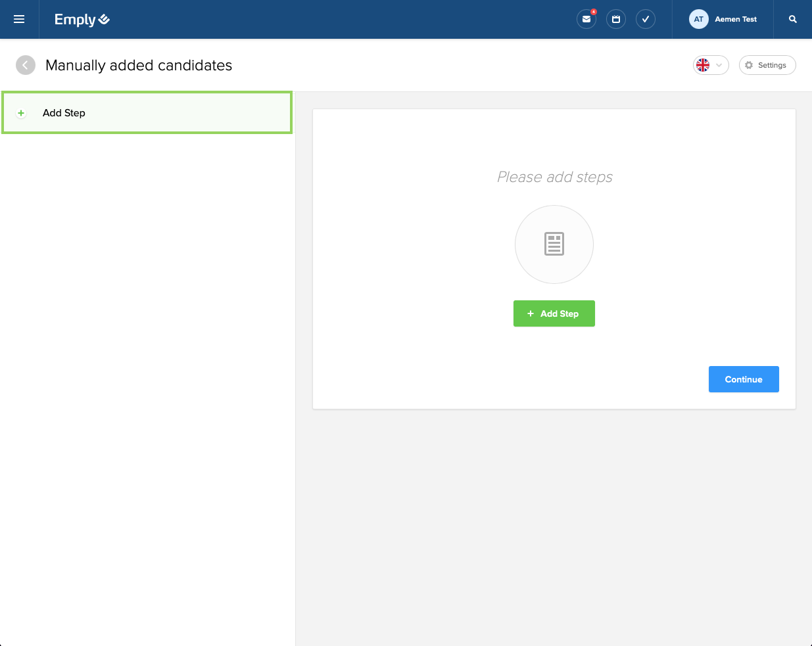
Task: Open search from the top bar
Action: [x=792, y=19]
